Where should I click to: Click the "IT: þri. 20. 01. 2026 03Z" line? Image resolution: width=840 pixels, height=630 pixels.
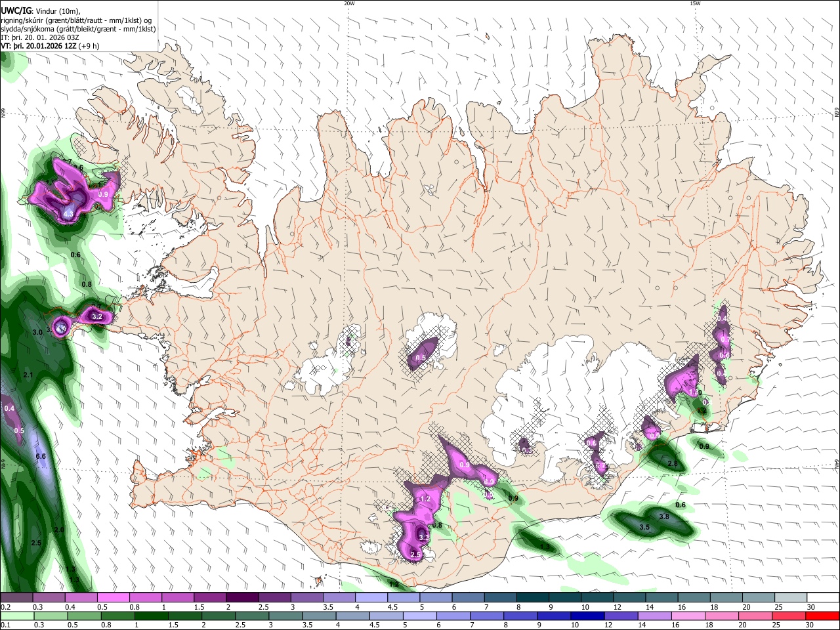[41, 38]
